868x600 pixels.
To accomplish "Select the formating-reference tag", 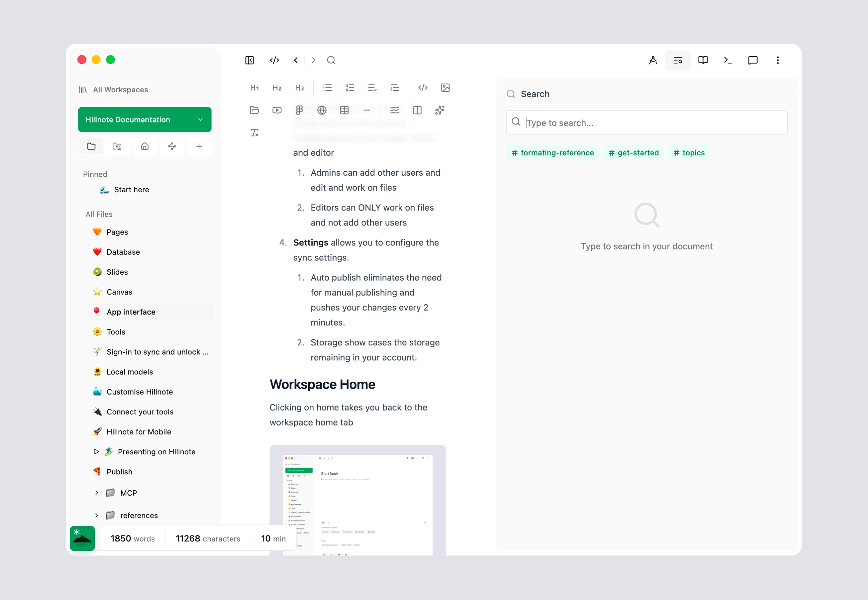I will 553,153.
